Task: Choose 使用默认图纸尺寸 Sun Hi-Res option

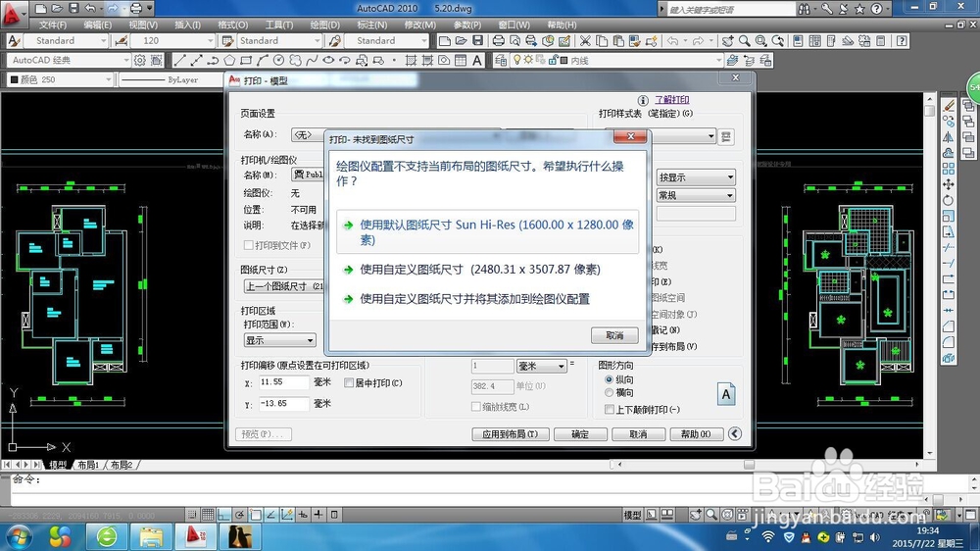Action: [487, 232]
